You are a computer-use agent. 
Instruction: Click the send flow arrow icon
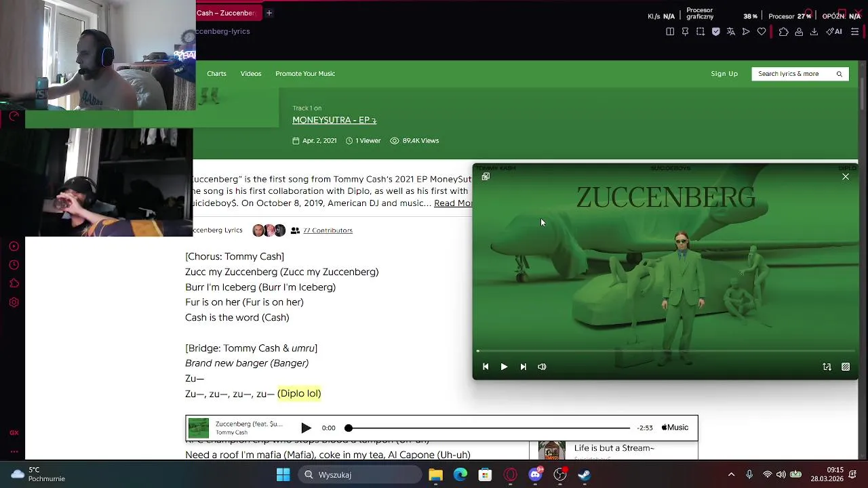(746, 31)
